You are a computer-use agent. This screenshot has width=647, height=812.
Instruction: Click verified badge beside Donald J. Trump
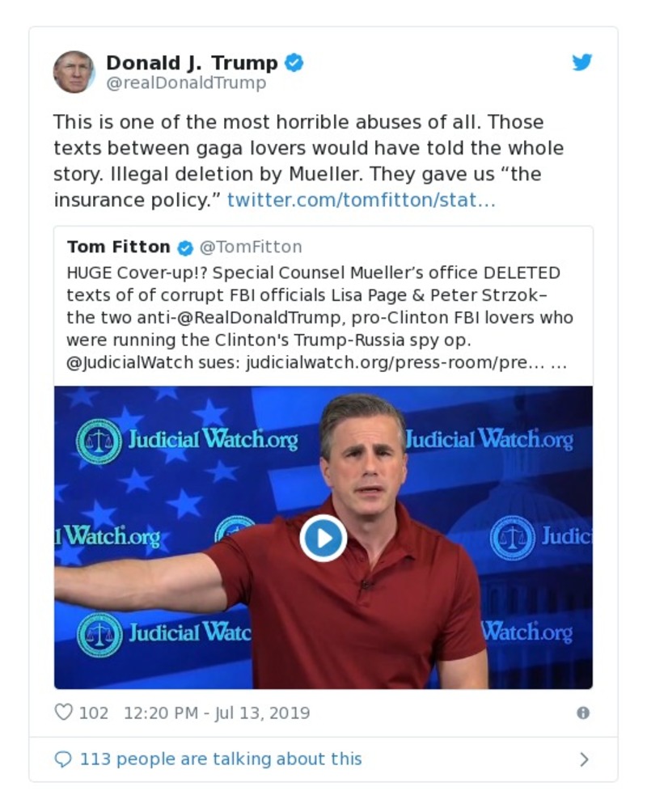point(294,62)
